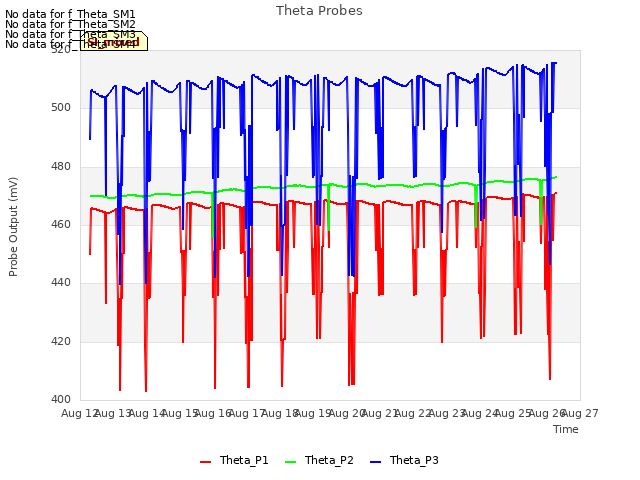This screenshot has width=640, height=480.
Task: Click the Aug 27 x-axis tick label
Action: pos(580,413)
